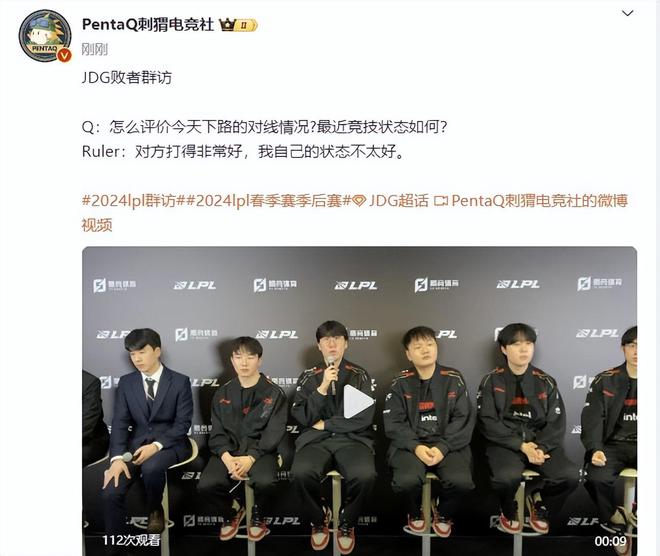The image size is (660, 556).
Task: Click the interview question text line
Action: point(264,127)
